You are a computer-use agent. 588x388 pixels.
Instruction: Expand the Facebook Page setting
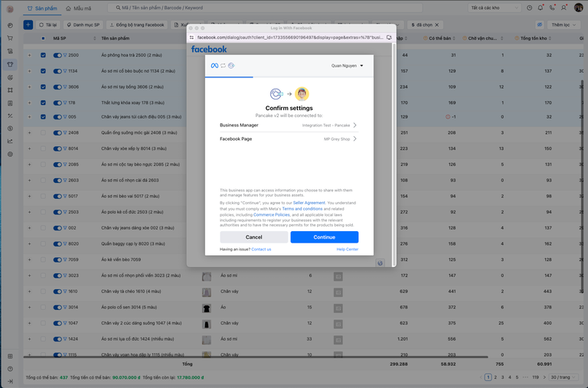[x=288, y=139]
